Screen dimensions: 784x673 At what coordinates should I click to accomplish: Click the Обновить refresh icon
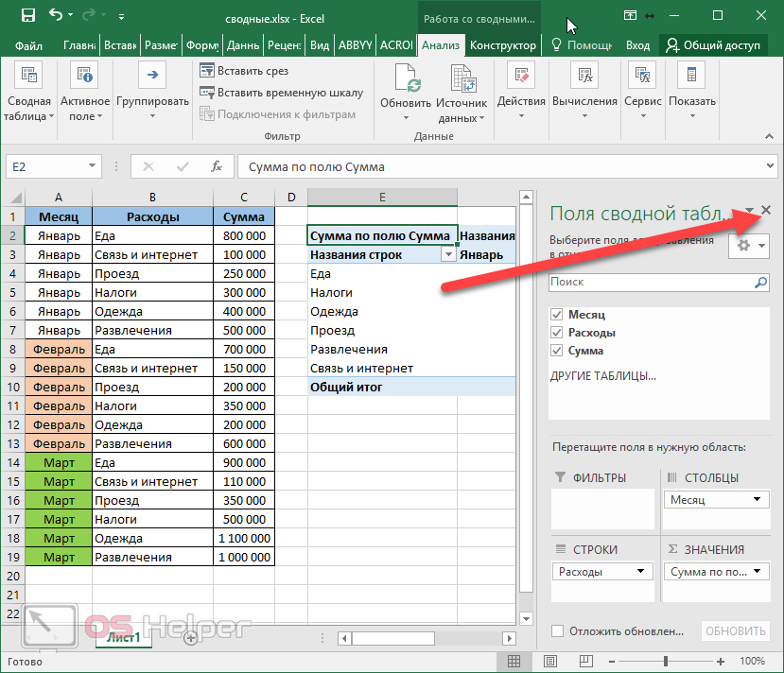[x=406, y=77]
